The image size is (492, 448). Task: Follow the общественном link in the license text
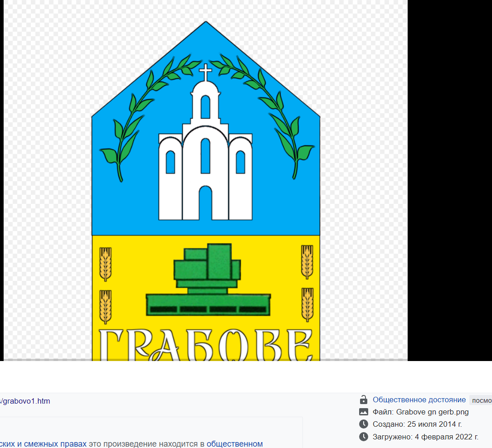(x=234, y=444)
